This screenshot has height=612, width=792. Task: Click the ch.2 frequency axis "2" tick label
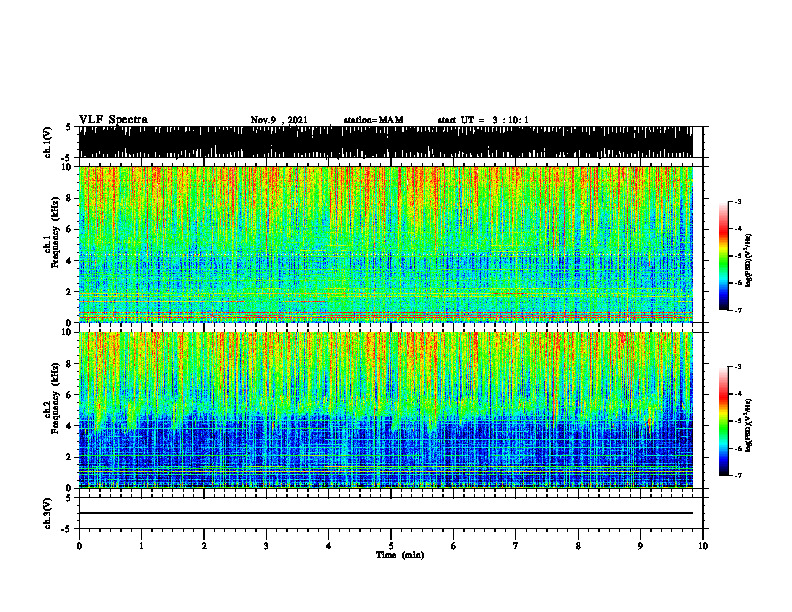coord(70,457)
